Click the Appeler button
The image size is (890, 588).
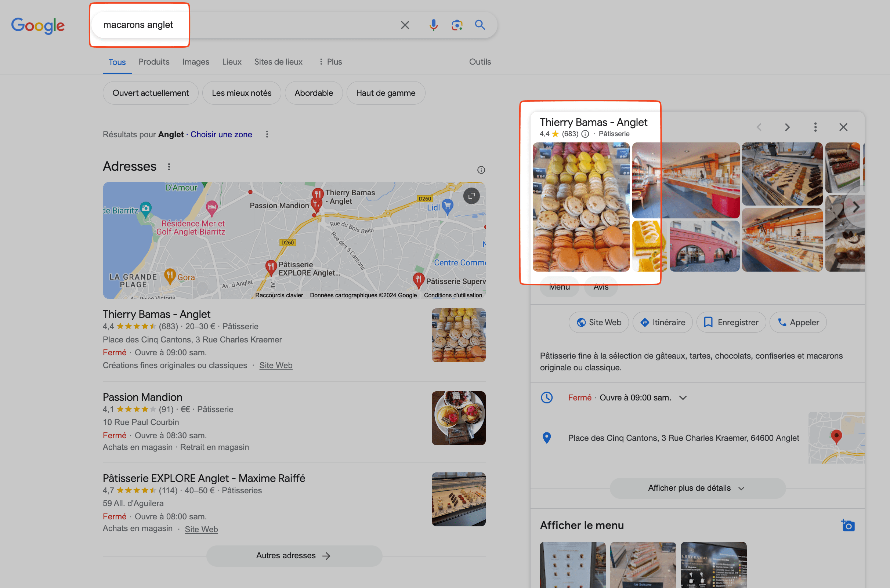tap(798, 323)
